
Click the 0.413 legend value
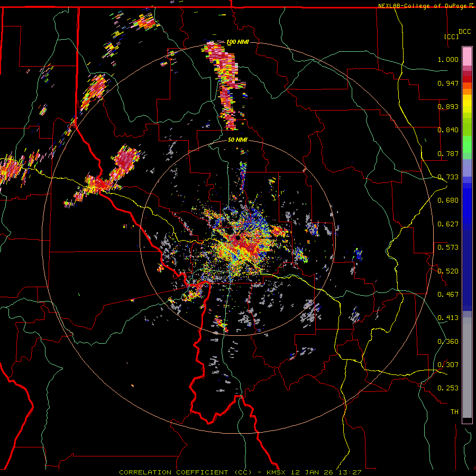click(x=448, y=318)
